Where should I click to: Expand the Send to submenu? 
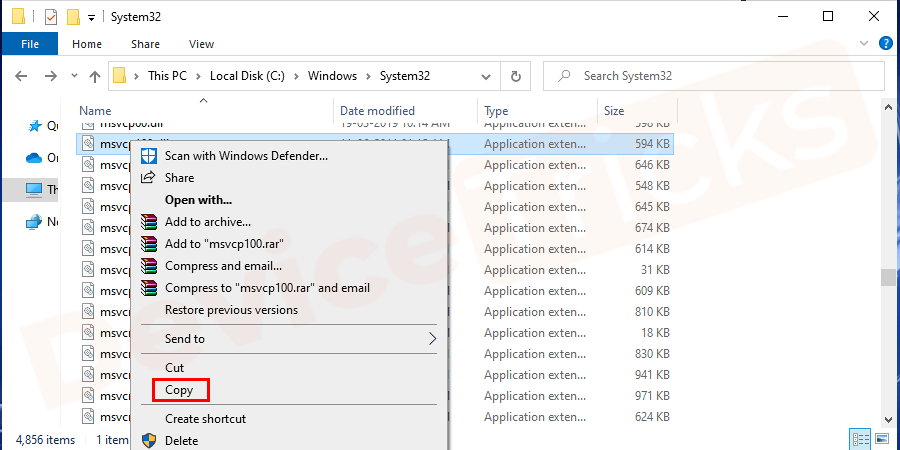click(x=289, y=339)
